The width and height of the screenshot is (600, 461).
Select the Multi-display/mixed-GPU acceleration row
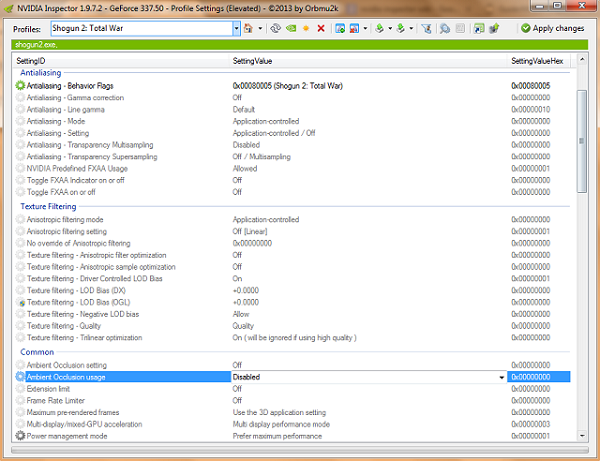pyautogui.click(x=293, y=424)
